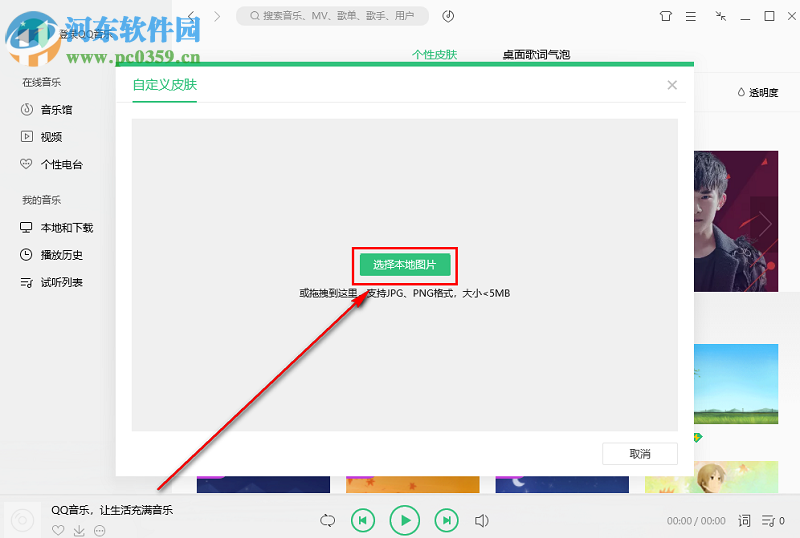Click the 00:00 / 00:00 time display

click(696, 521)
